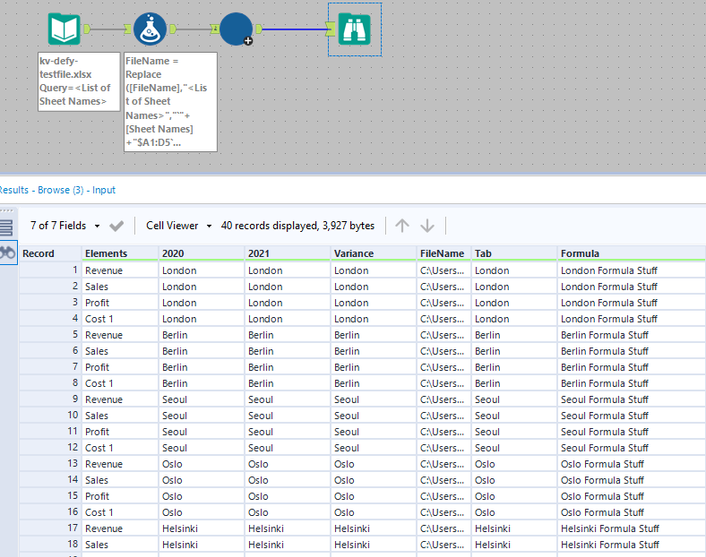This screenshot has height=557, width=706.
Task: Click the kv-defy-testfile.xlsx annotation box
Action: (79, 81)
